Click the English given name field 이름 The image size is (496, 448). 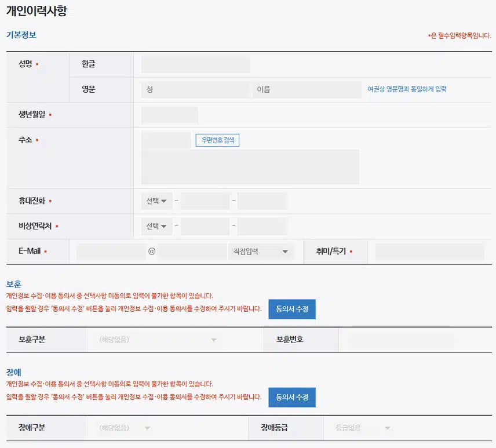[x=307, y=89]
